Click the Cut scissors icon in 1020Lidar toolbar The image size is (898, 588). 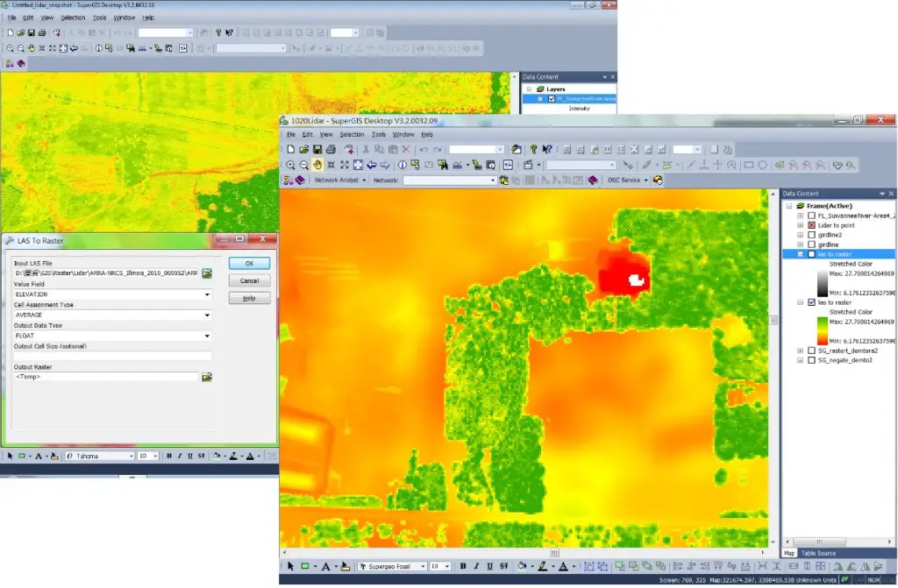pos(366,150)
